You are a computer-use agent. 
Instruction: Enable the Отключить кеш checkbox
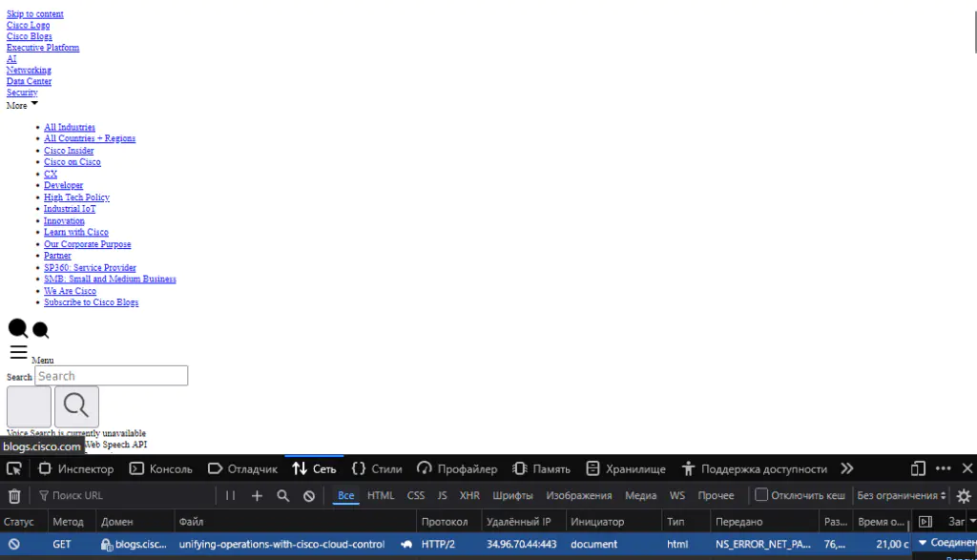tap(760, 495)
